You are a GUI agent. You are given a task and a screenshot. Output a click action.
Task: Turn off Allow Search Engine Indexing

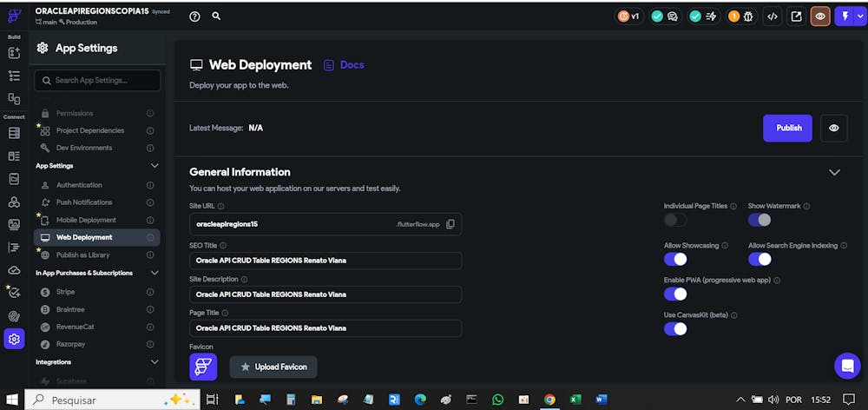759,259
